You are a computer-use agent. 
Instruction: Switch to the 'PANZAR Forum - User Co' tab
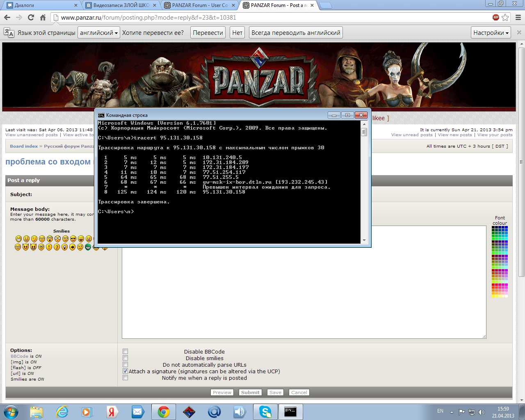point(199,5)
